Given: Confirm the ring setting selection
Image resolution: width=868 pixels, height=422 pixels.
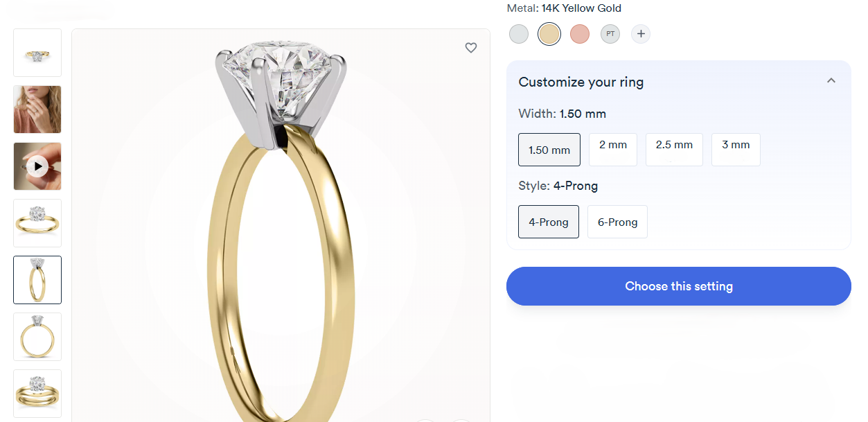Looking at the screenshot, I should point(678,285).
